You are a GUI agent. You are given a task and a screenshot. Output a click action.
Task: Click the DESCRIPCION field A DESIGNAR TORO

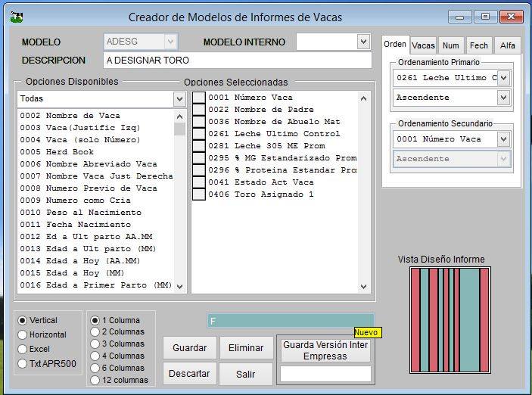(x=238, y=61)
